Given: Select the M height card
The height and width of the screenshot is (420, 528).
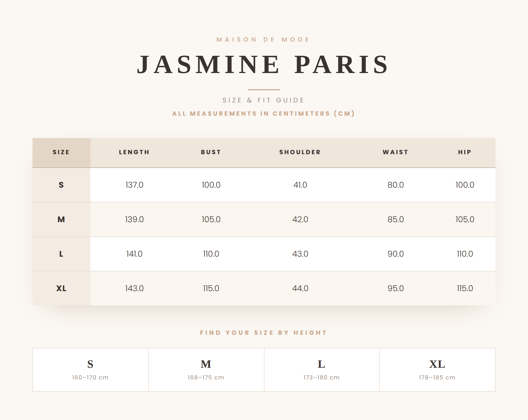Looking at the screenshot, I should pyautogui.click(x=206, y=370).
